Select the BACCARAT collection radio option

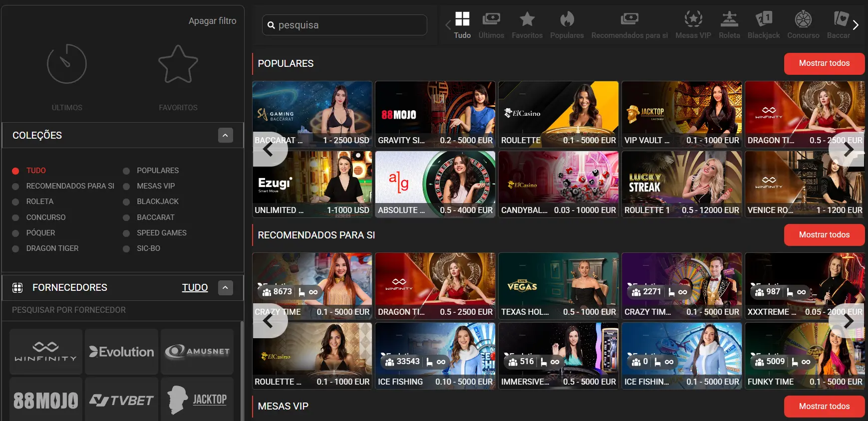(x=126, y=217)
